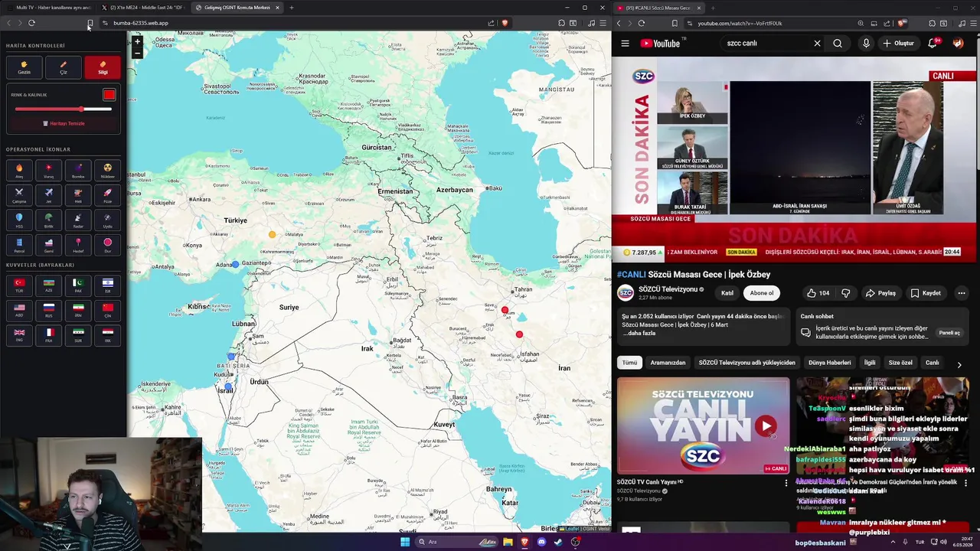This screenshot has width=980, height=551.
Task: Choose the Radar icon
Action: click(78, 220)
